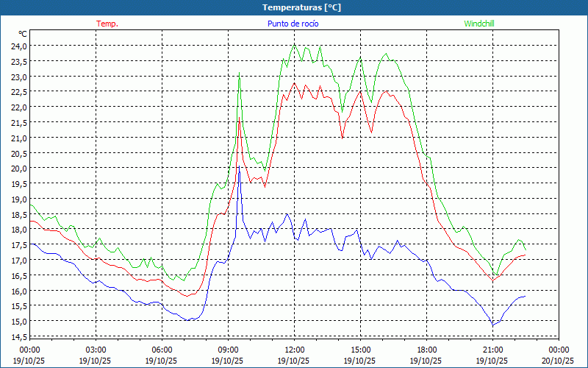Screen dimensions: 588x368
Task: Select the 03:00 time axis label
Action: pyautogui.click(x=96, y=350)
